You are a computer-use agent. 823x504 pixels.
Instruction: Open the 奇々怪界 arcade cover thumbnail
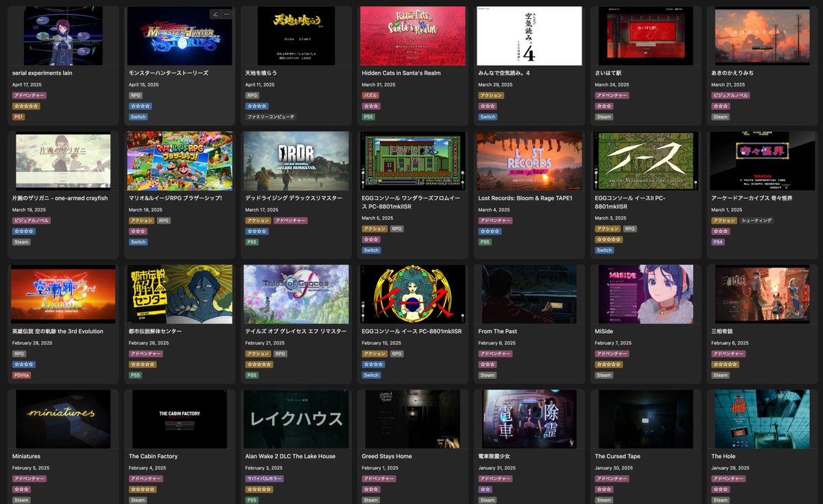tap(763, 161)
